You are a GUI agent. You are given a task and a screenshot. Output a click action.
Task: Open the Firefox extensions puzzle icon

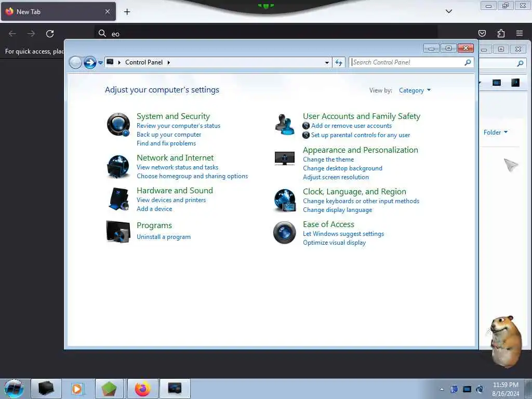coord(501,33)
